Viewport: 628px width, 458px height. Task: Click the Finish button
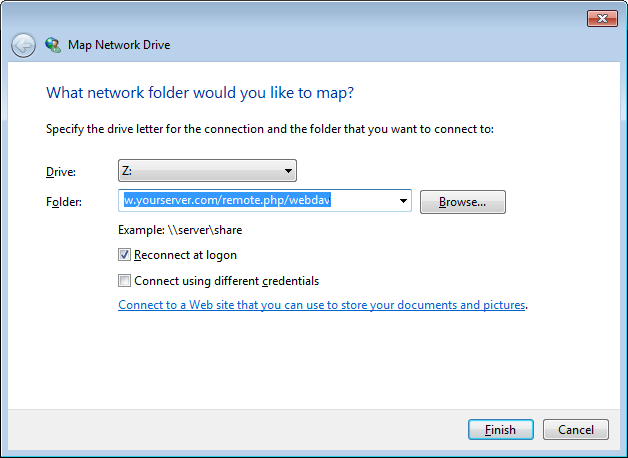point(500,430)
